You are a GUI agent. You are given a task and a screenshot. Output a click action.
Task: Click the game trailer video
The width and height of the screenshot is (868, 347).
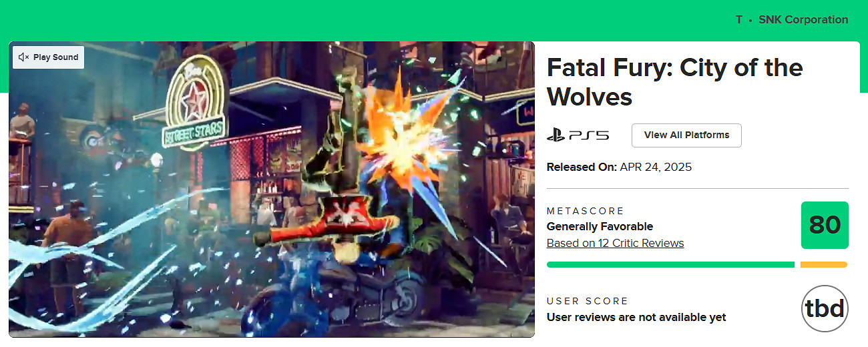(x=271, y=200)
